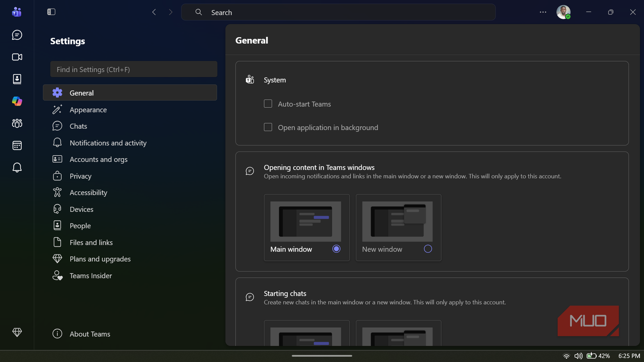This screenshot has height=362, width=644.
Task: Click the Find in Settings field
Action: click(133, 69)
